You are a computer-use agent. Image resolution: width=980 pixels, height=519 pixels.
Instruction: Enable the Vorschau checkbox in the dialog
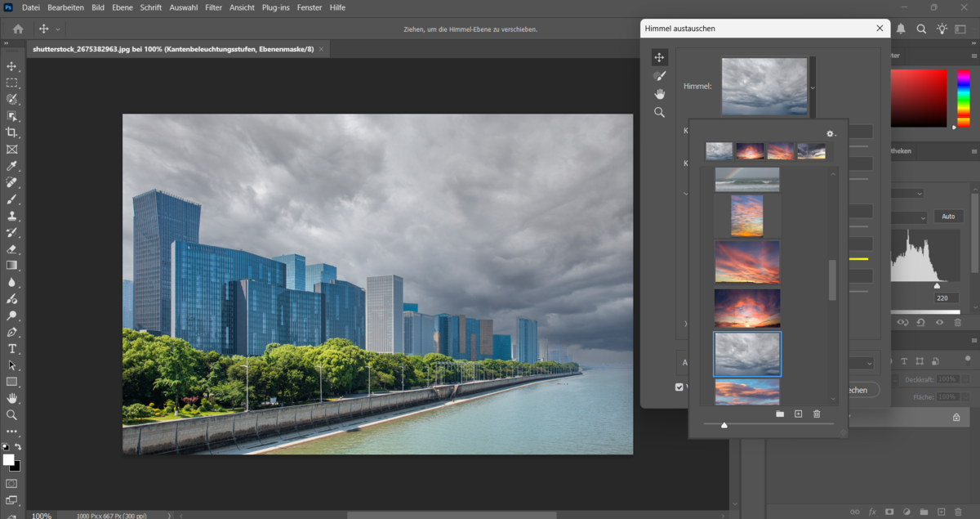pyautogui.click(x=679, y=387)
